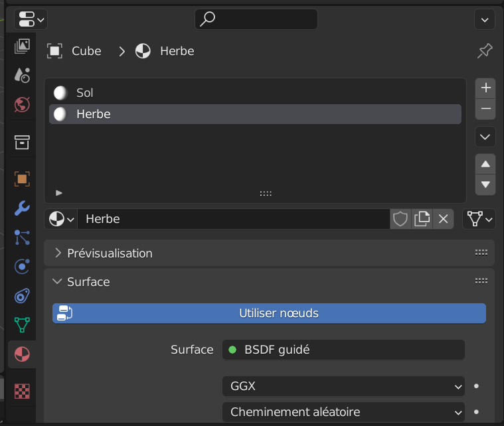Open the Modifiers wrench tab

pos(22,208)
